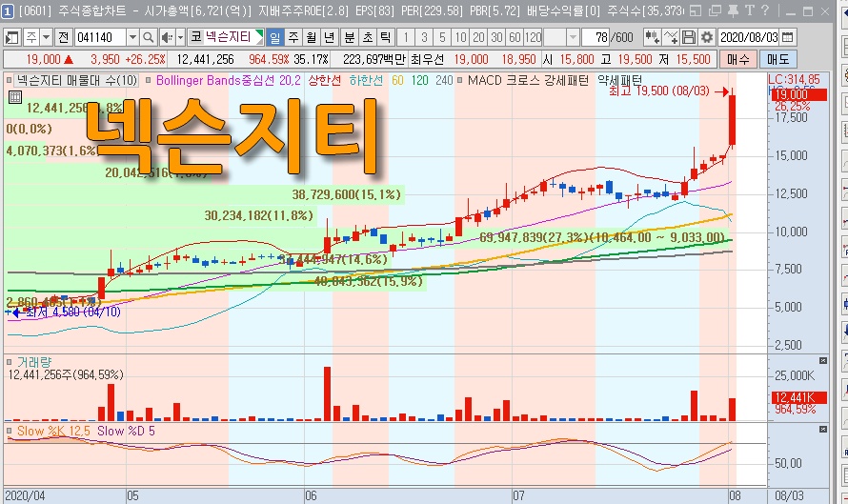Open the calendar date picker icon

coord(788,37)
